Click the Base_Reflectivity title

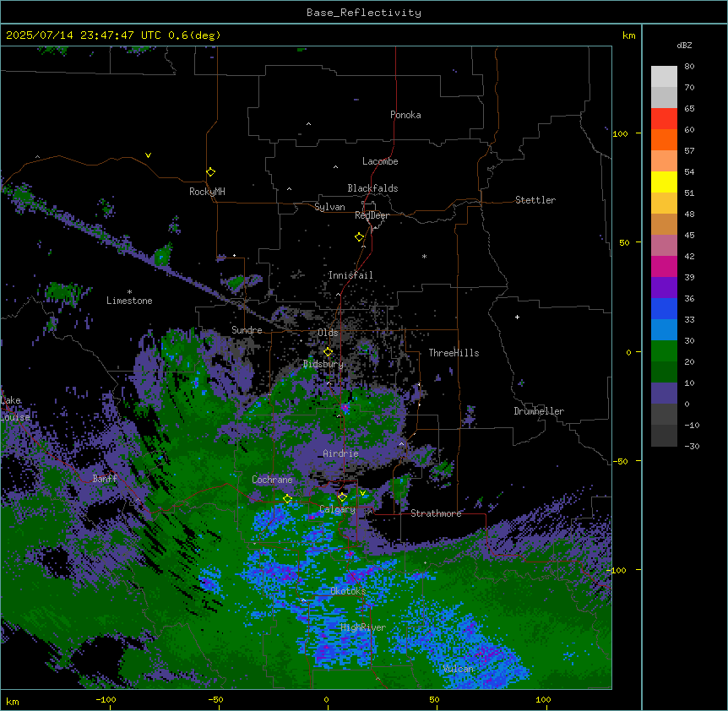pos(364,13)
